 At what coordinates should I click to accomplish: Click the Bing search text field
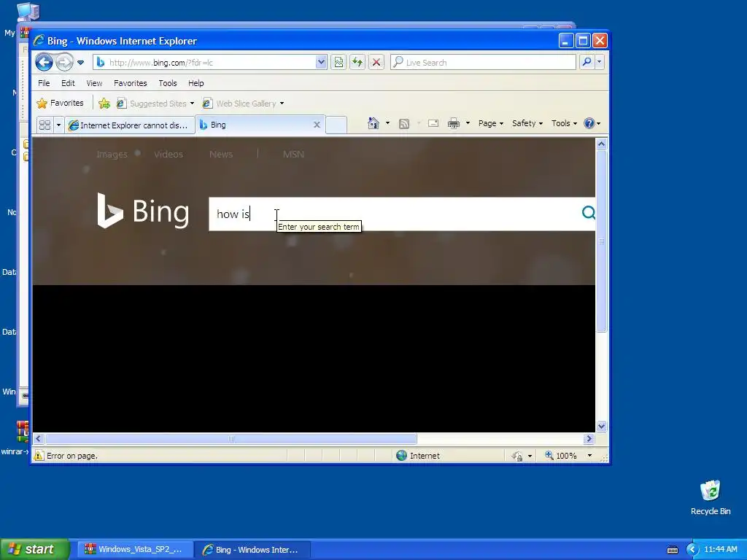pyautogui.click(x=393, y=214)
